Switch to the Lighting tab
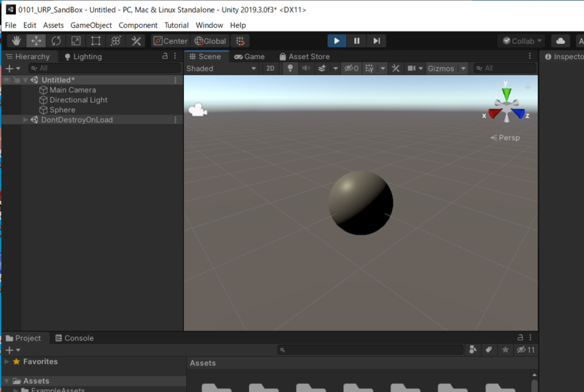 [83, 57]
